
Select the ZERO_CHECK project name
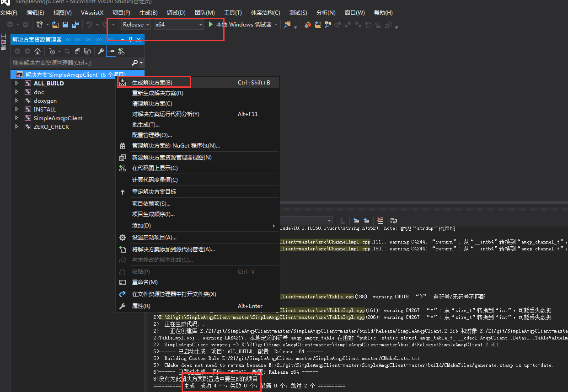click(51, 127)
